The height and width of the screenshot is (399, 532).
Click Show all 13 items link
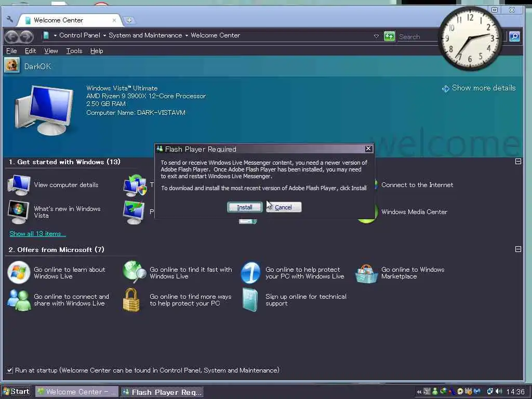tap(37, 234)
